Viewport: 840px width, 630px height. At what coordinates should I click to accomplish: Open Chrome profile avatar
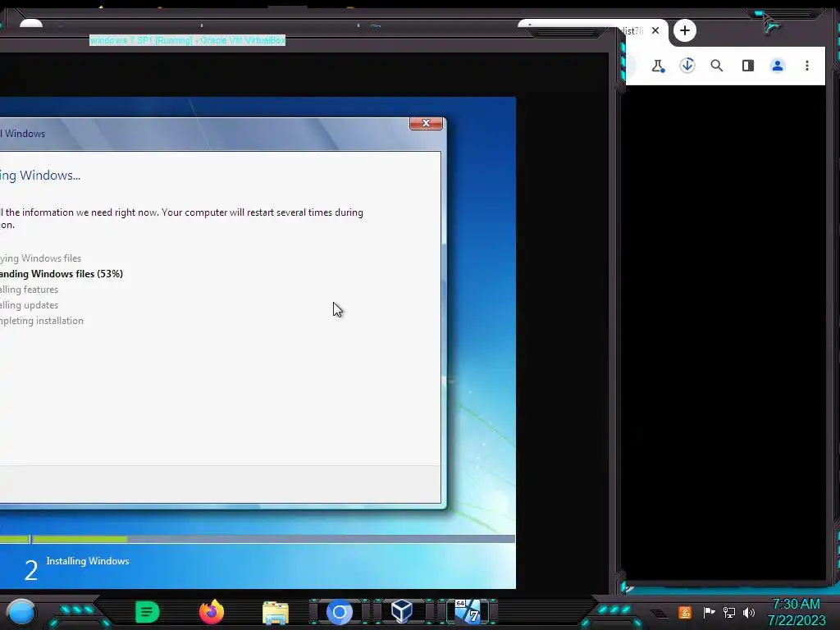pyautogui.click(x=778, y=66)
